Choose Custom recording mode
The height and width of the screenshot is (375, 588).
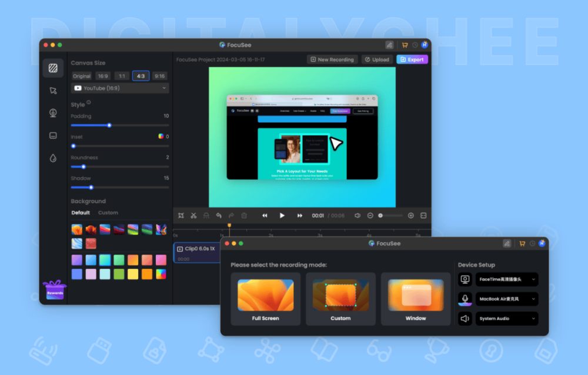340,299
